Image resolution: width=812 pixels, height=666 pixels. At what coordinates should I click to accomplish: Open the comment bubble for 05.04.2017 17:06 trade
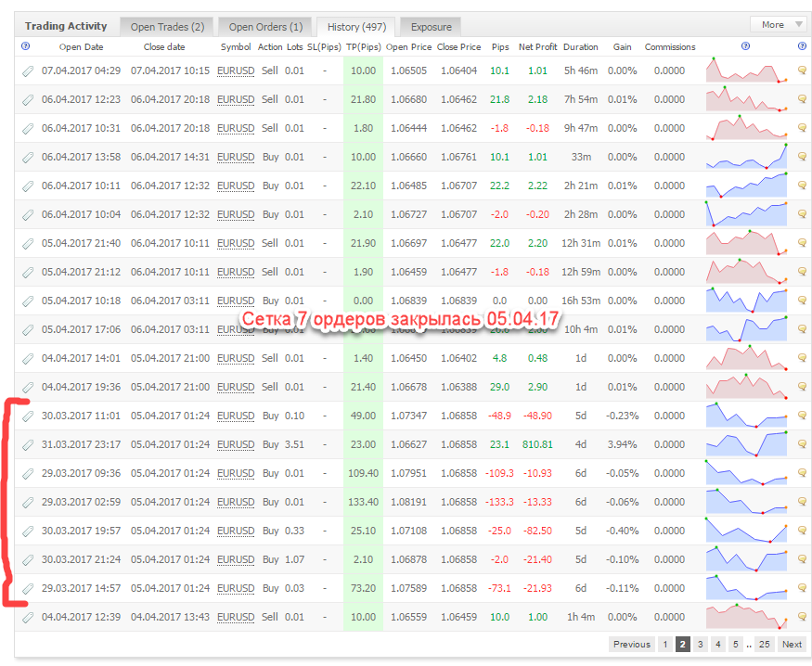click(802, 328)
